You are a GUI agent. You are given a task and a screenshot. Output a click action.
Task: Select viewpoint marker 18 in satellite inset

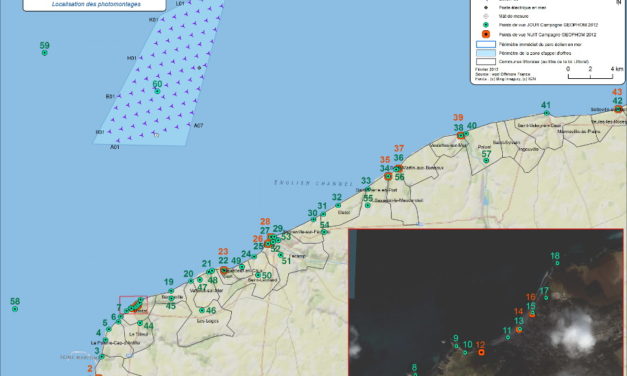click(x=557, y=263)
